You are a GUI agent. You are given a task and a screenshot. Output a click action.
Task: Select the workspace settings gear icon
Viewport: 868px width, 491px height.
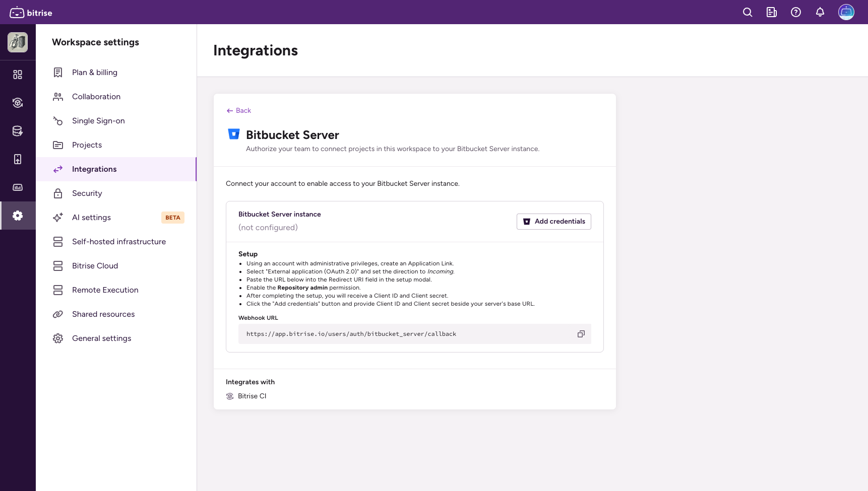pyautogui.click(x=18, y=216)
